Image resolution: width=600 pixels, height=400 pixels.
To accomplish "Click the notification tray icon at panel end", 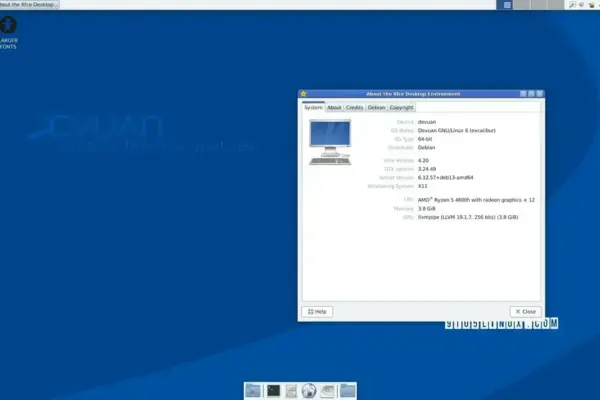I will coord(592,5).
